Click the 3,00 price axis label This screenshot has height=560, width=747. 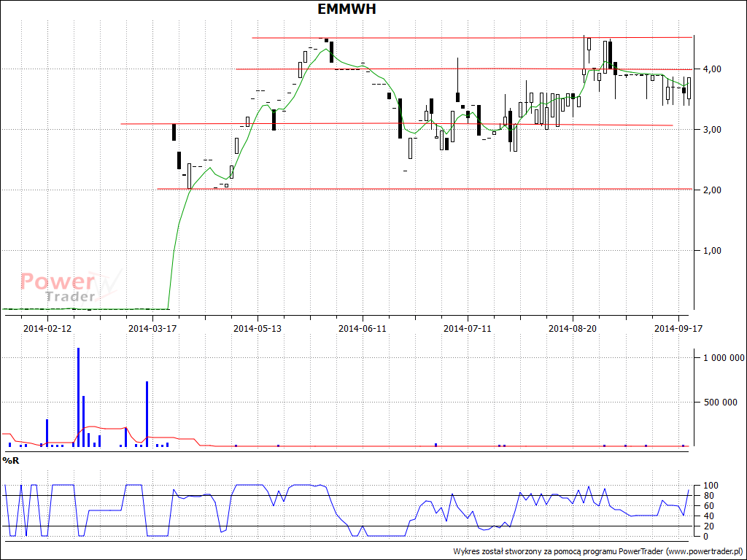tap(711, 130)
